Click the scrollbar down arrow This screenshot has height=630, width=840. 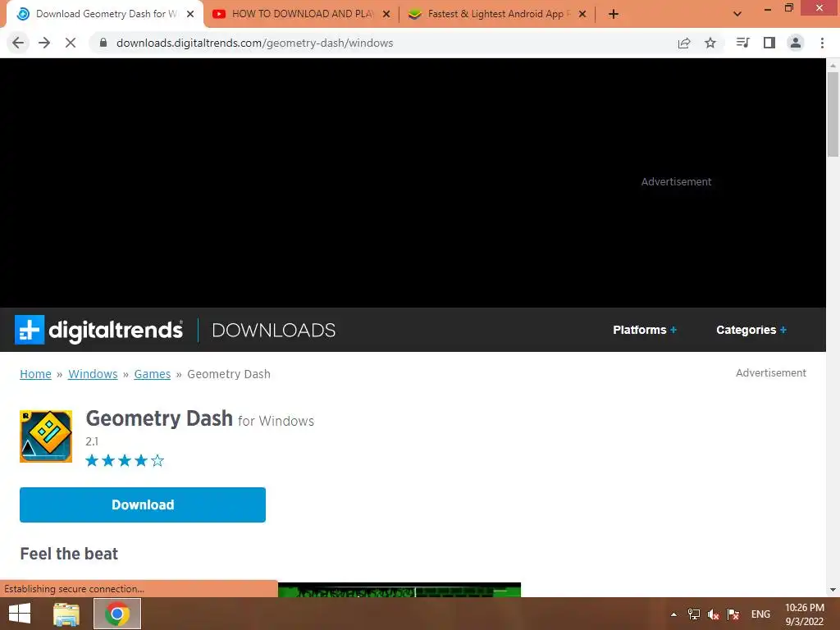(x=833, y=591)
